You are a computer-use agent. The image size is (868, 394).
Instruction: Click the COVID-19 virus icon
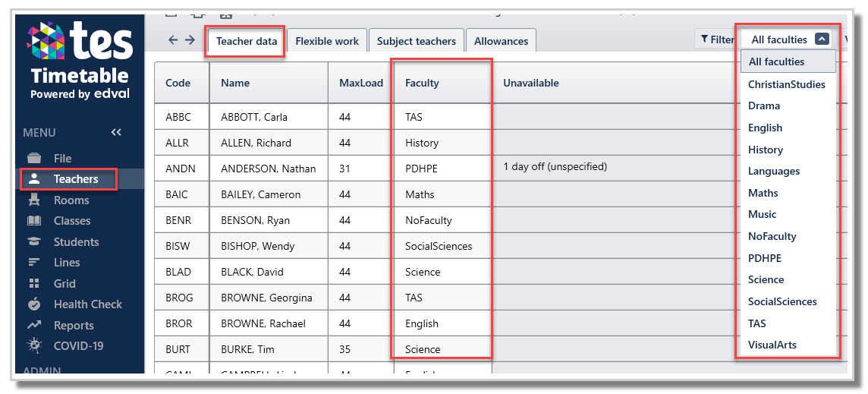point(34,346)
